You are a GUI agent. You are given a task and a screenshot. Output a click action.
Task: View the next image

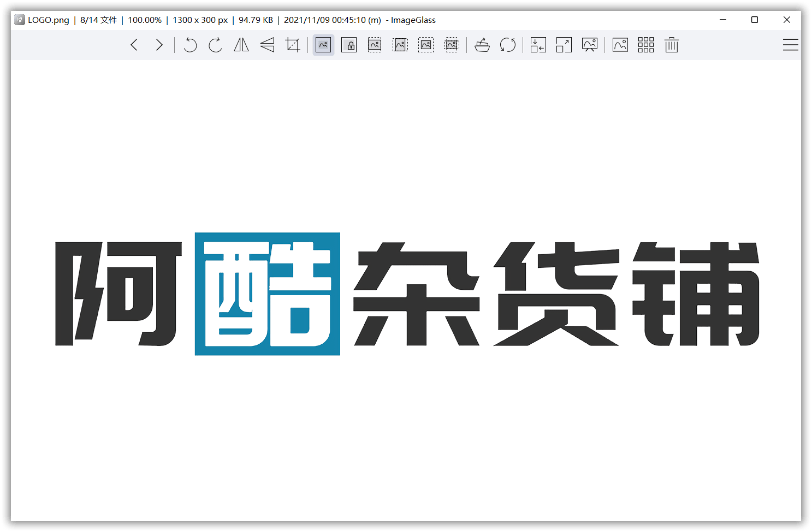click(x=159, y=45)
